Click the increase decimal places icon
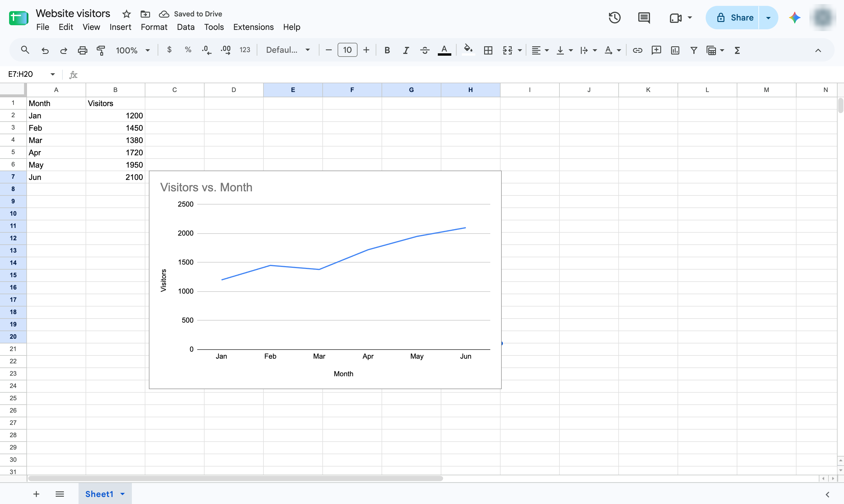This screenshot has width=844, height=504. (226, 50)
